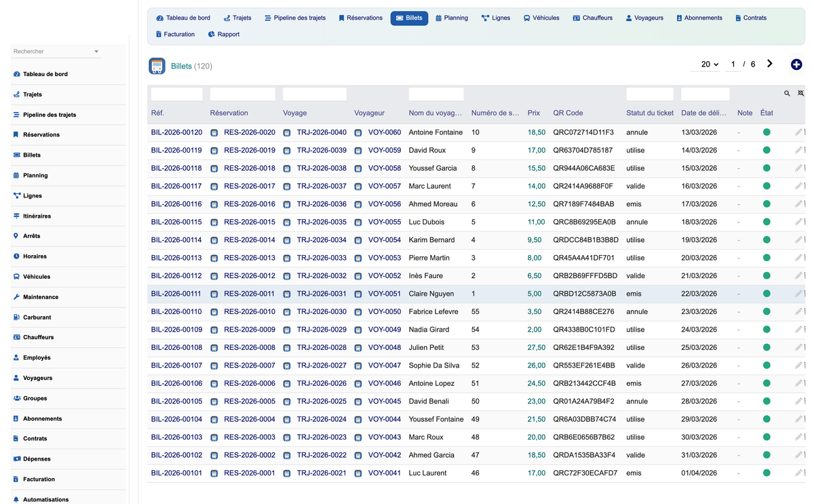Click the trip icon beside TRJ-2026-0035
This screenshot has height=504, width=814.
287,222
